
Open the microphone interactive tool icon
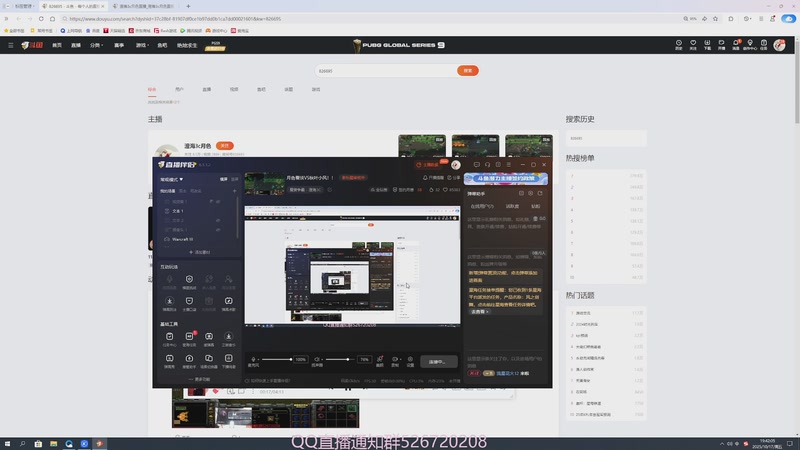pos(169,281)
